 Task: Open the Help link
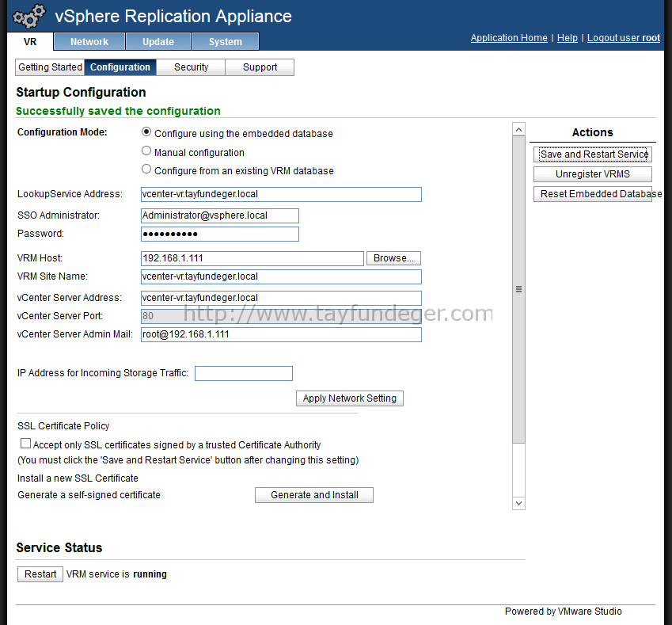point(568,38)
